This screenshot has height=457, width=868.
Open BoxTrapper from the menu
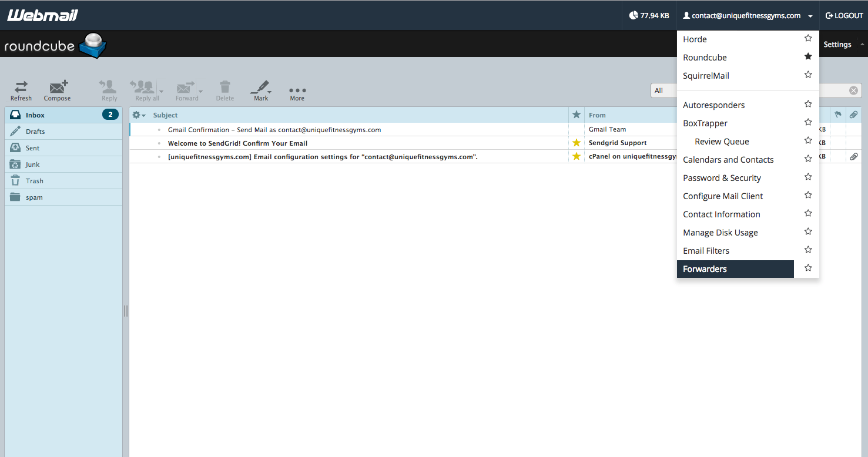[736, 123]
